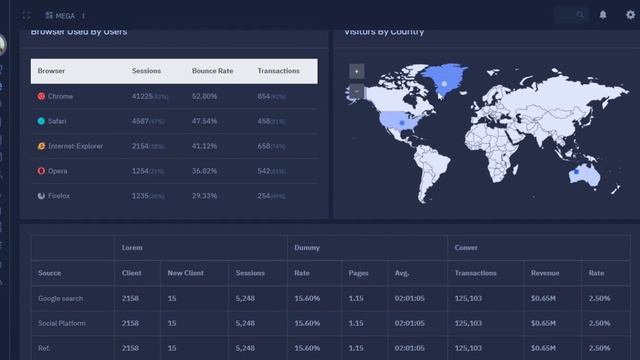Select the Opera row label

(58, 171)
